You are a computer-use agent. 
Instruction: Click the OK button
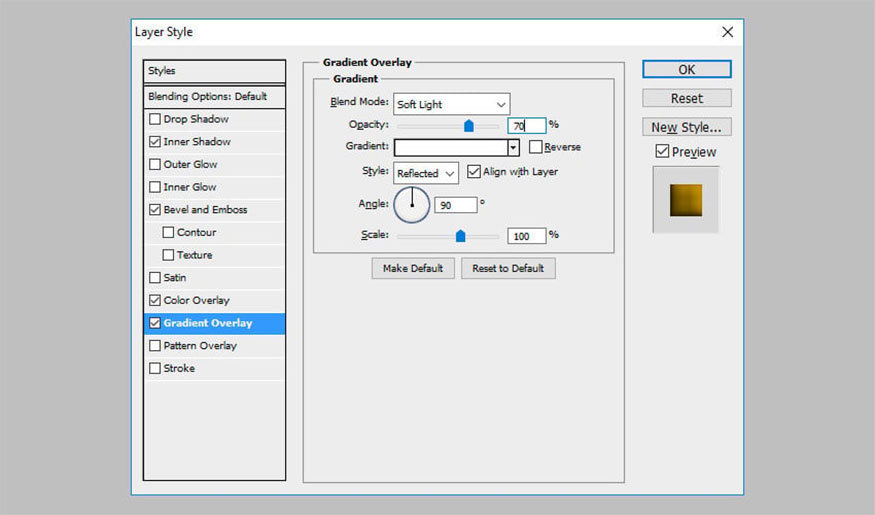pos(686,70)
